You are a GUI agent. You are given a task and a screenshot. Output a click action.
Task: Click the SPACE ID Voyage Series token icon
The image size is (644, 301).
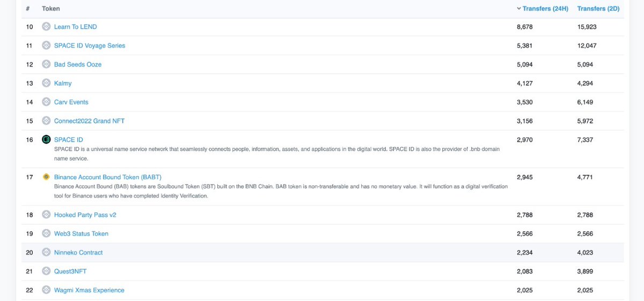[46, 46]
